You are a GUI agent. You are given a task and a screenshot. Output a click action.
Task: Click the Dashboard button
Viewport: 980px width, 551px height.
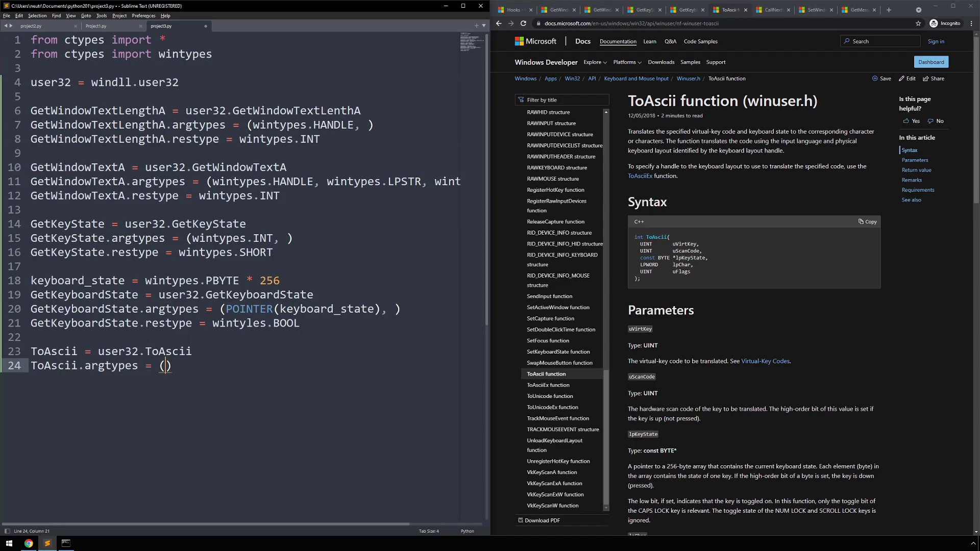click(931, 62)
